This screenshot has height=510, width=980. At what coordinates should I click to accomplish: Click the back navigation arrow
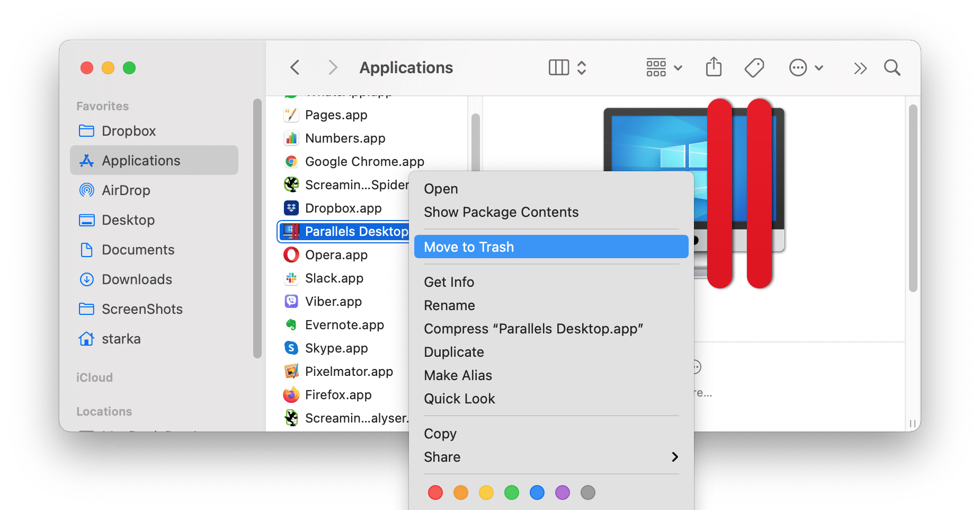click(x=295, y=67)
